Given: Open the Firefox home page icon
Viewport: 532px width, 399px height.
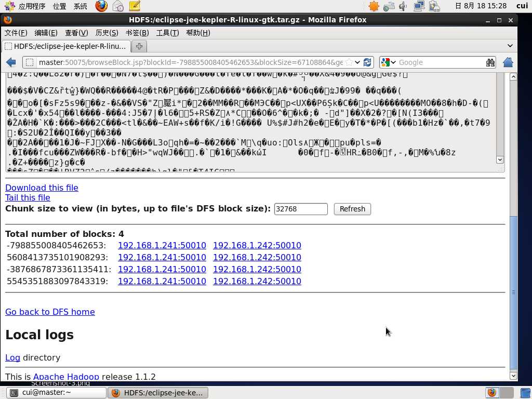Looking at the screenshot, I should [x=508, y=62].
